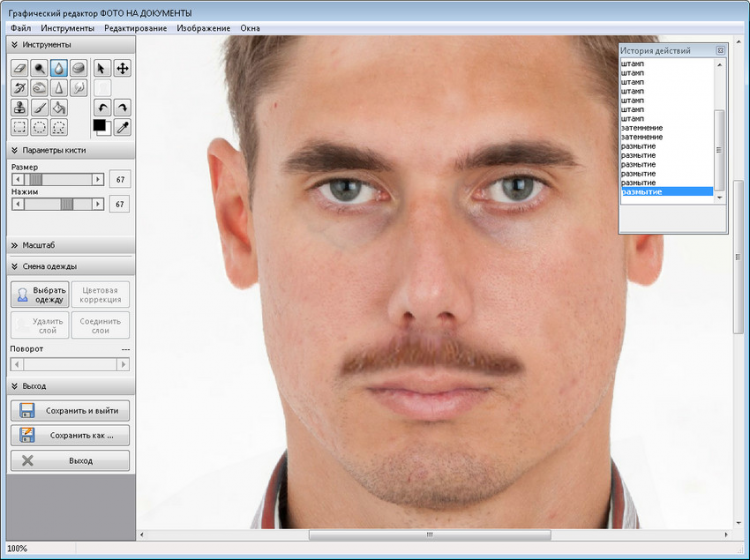Click the canvas horizontal scrollbar thumb
This screenshot has width=750, height=560.
click(430, 535)
